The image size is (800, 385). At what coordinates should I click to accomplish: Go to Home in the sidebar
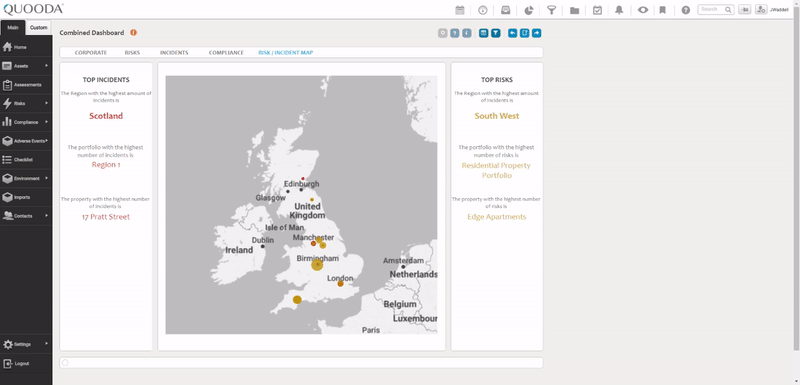coord(26,47)
